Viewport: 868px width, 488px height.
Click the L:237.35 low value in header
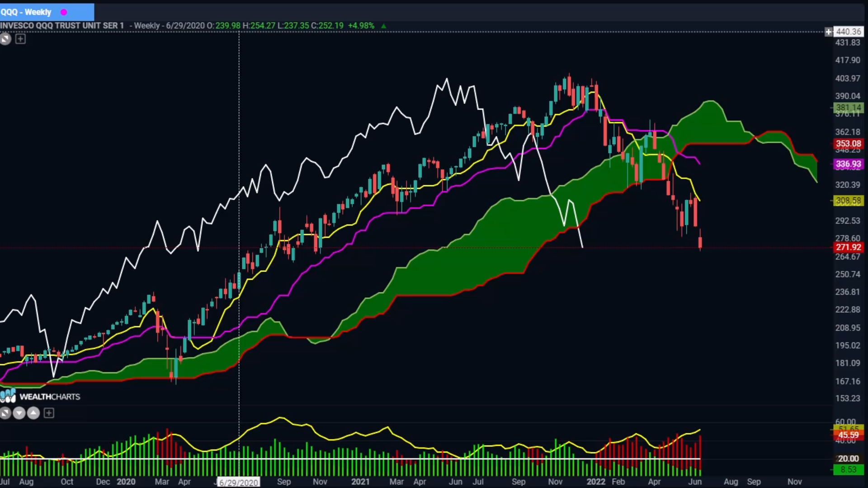tap(293, 26)
